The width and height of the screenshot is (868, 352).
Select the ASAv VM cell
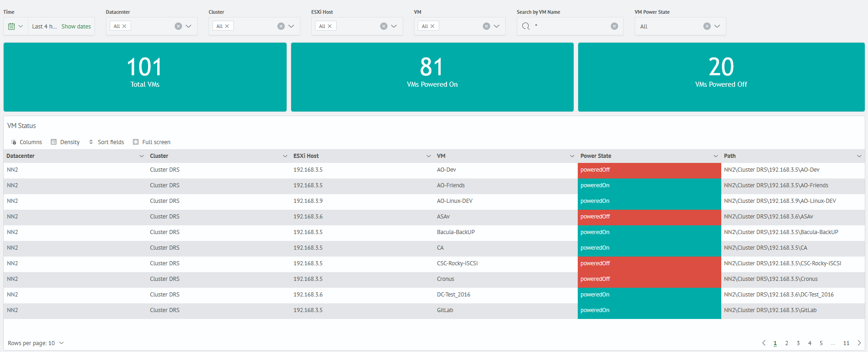click(506, 217)
